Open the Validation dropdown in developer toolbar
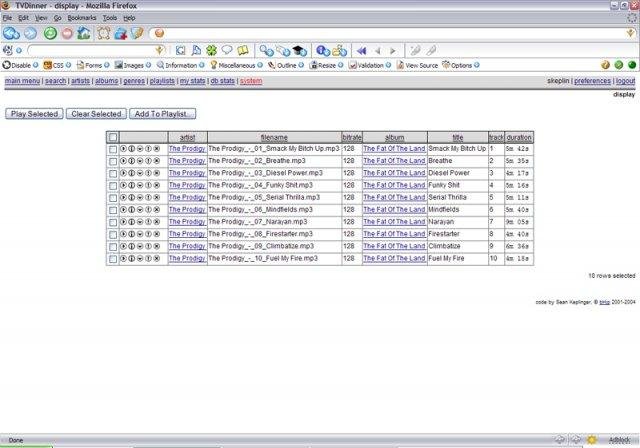This screenshot has height=448, width=640. pyautogui.click(x=370, y=65)
